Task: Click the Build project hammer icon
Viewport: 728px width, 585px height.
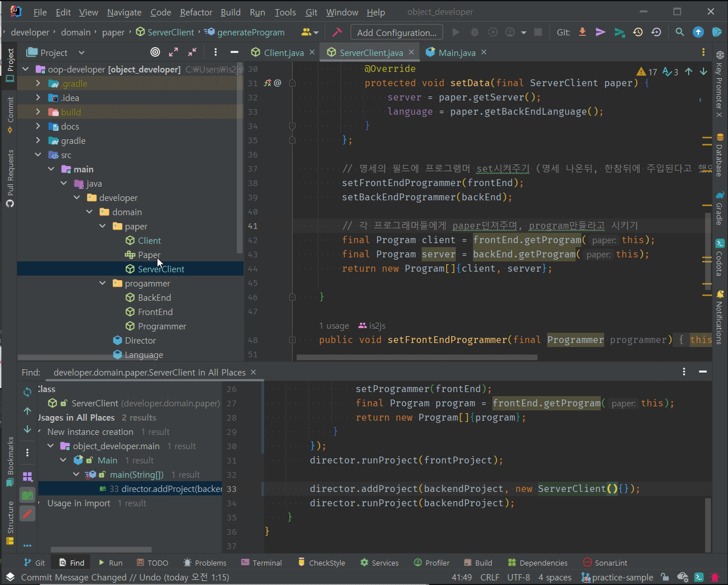Action: (x=337, y=32)
